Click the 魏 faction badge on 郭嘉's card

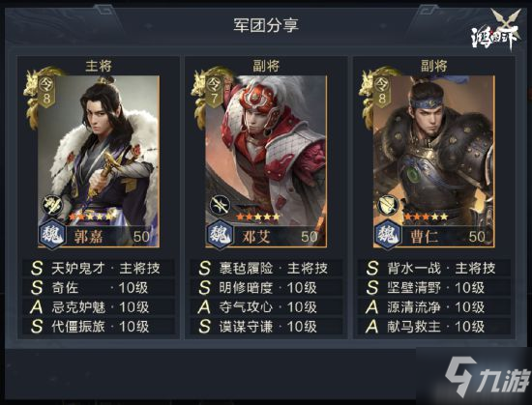(x=52, y=234)
